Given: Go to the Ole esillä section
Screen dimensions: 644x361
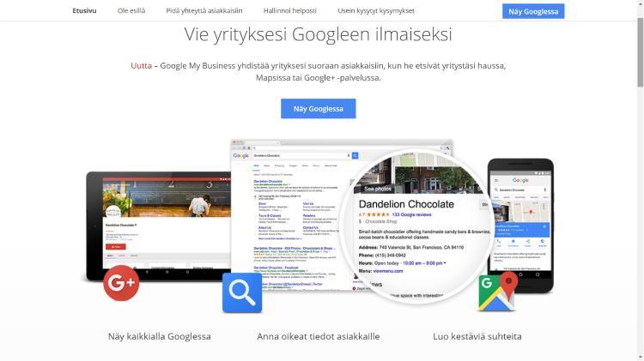Looking at the screenshot, I should 131,10.
